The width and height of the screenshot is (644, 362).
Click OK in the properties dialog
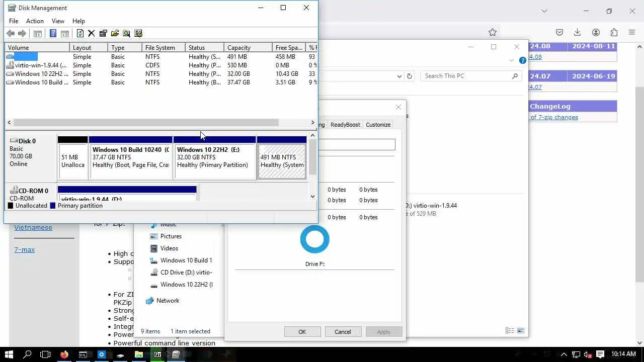pyautogui.click(x=302, y=332)
